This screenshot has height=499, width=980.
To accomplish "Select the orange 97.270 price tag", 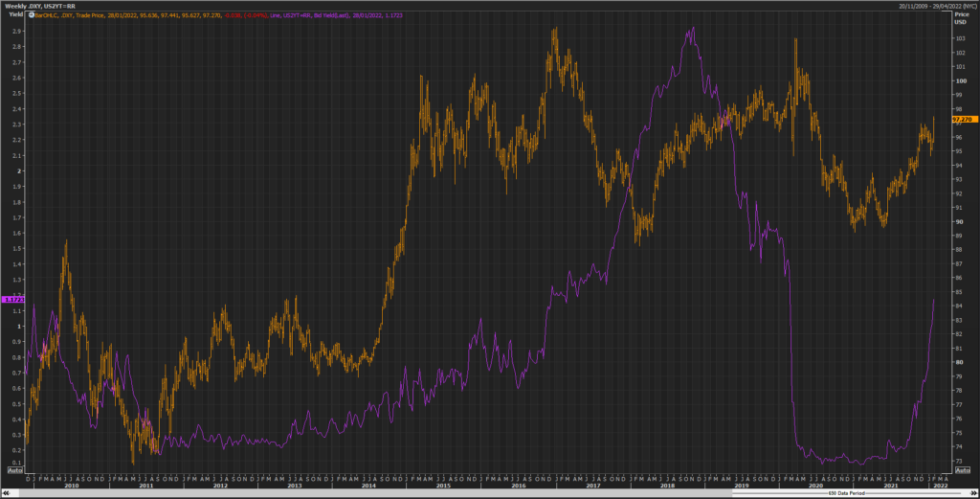I will pos(964,119).
